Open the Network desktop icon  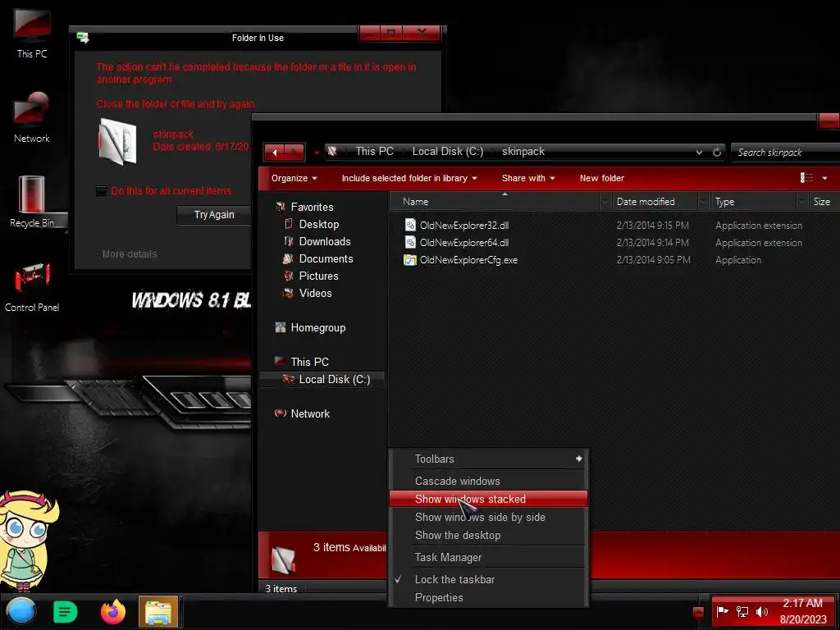click(x=32, y=116)
